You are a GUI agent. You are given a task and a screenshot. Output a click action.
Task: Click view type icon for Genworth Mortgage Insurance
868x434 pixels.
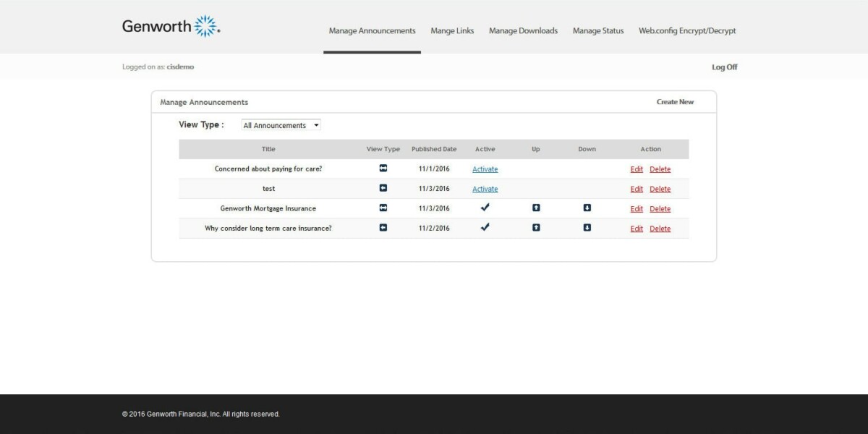(383, 208)
